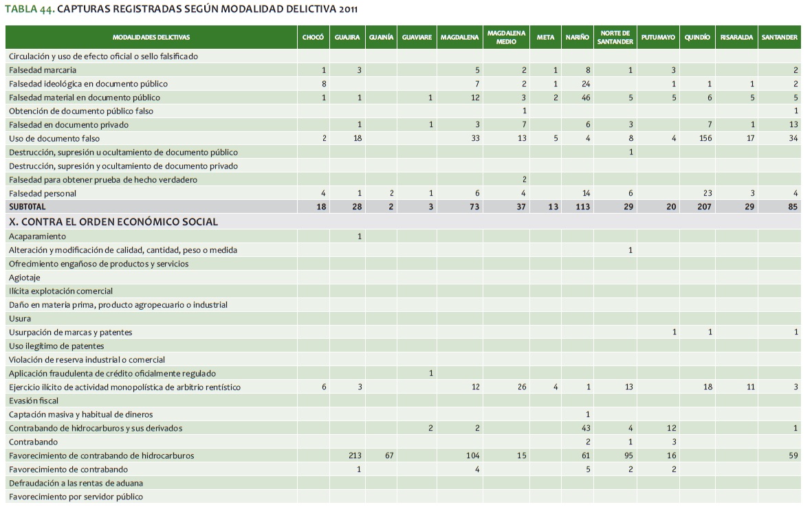Image resolution: width=812 pixels, height=507 pixels.
Task: Select the 'Favorecimiento por servidor público' row label
Action: (x=76, y=497)
